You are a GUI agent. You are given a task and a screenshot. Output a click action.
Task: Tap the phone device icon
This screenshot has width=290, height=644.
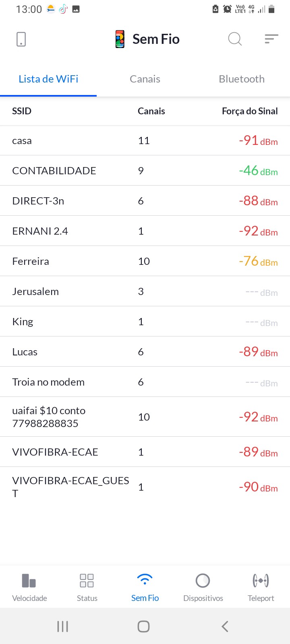point(21,39)
